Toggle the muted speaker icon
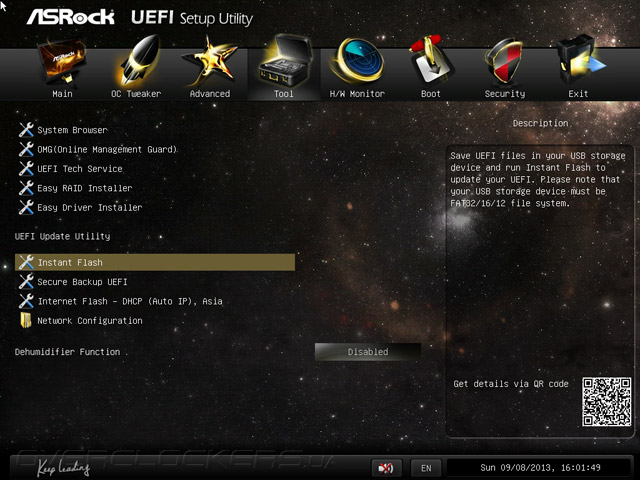This screenshot has height=480, width=640. click(x=386, y=468)
